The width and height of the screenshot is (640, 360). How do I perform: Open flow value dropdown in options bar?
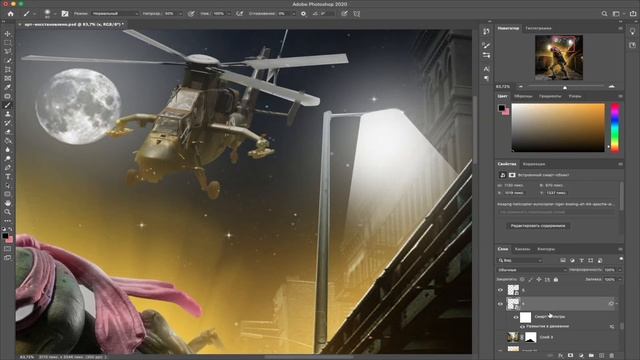[x=229, y=13]
